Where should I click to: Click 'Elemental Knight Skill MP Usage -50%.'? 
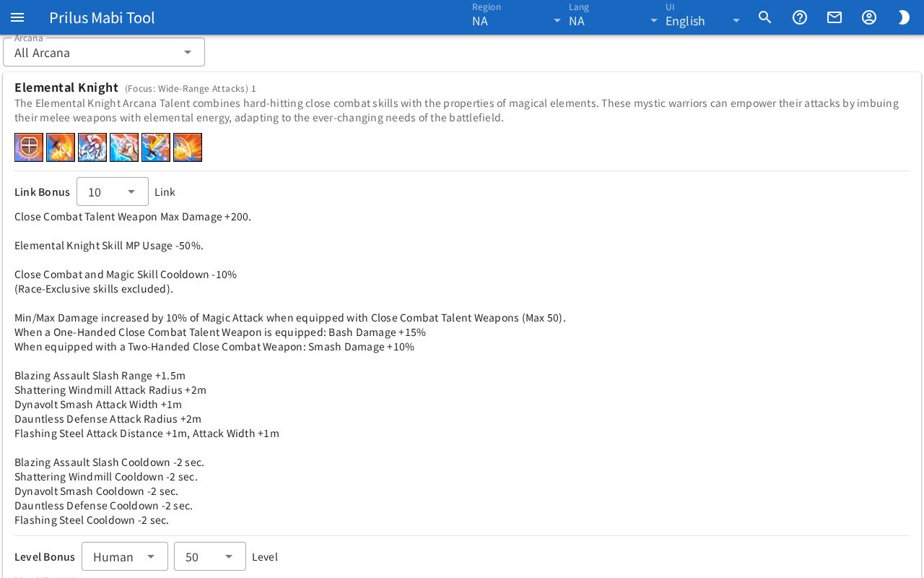[109, 246]
